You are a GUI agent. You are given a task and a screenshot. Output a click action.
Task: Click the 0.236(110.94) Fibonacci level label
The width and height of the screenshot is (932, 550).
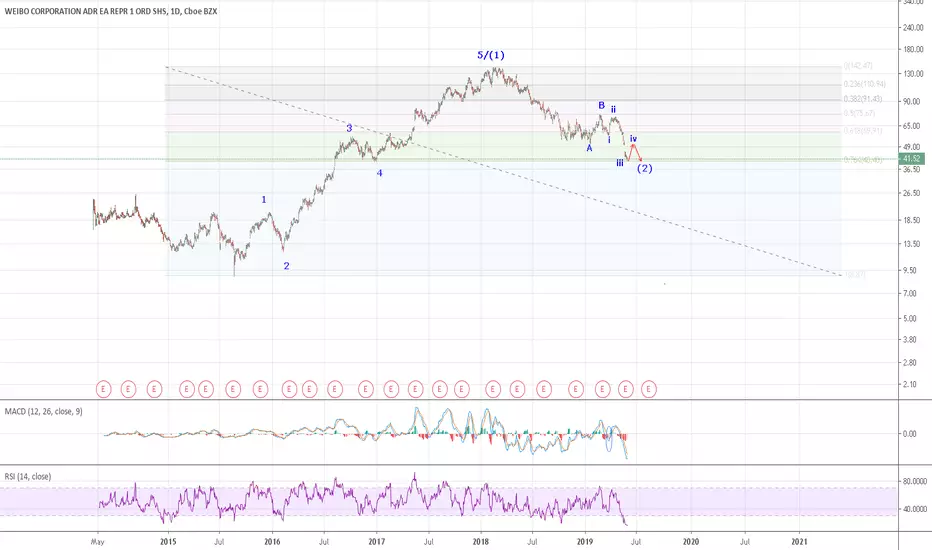tap(864, 84)
